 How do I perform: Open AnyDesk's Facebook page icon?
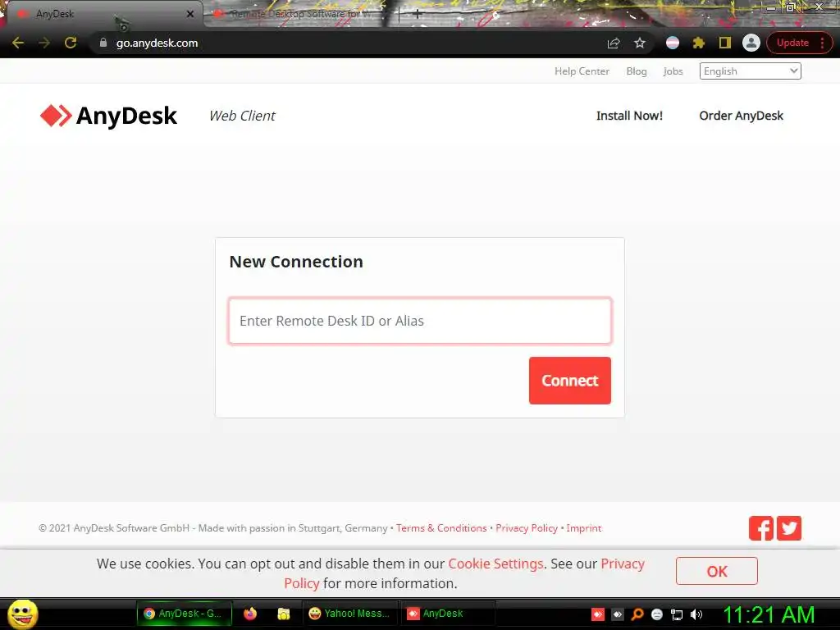tap(760, 528)
